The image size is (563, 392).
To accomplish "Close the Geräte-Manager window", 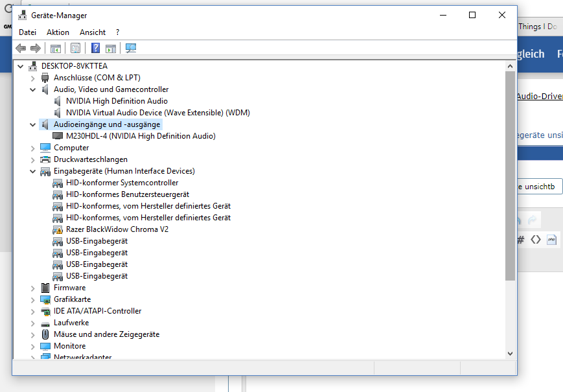I will pos(502,15).
